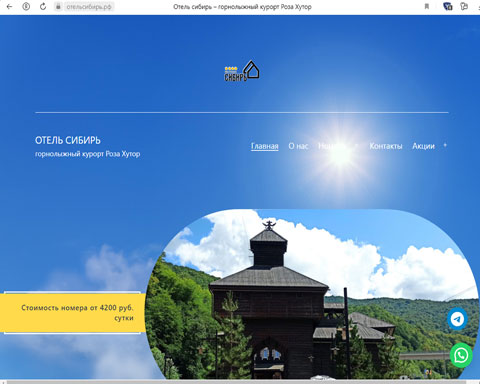Reload the page with refresh icon
Screen dimensions: 480x384
click(x=43, y=7)
